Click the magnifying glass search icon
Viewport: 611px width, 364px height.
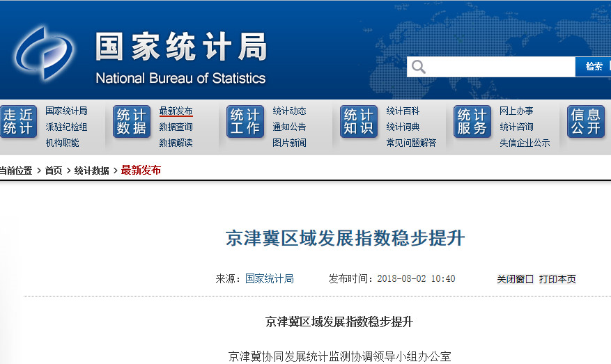click(418, 67)
